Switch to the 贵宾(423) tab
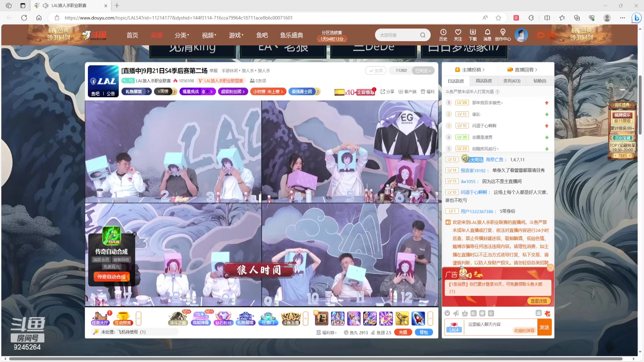The image size is (644, 362). point(512,81)
